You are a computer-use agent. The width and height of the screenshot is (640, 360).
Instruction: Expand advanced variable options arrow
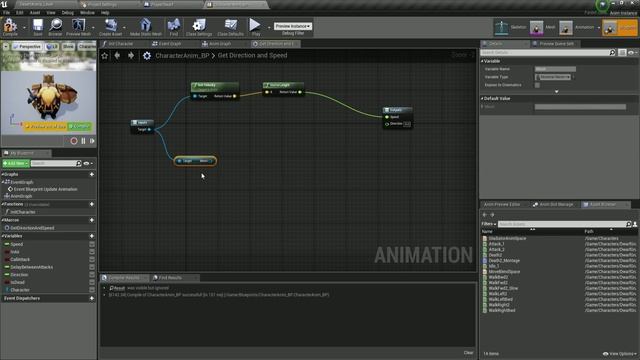[x=556, y=92]
